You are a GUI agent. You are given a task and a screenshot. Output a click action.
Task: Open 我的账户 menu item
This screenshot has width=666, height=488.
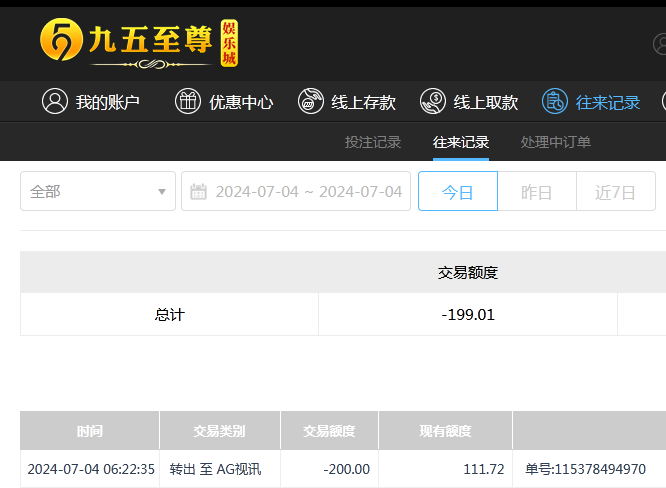click(x=91, y=102)
